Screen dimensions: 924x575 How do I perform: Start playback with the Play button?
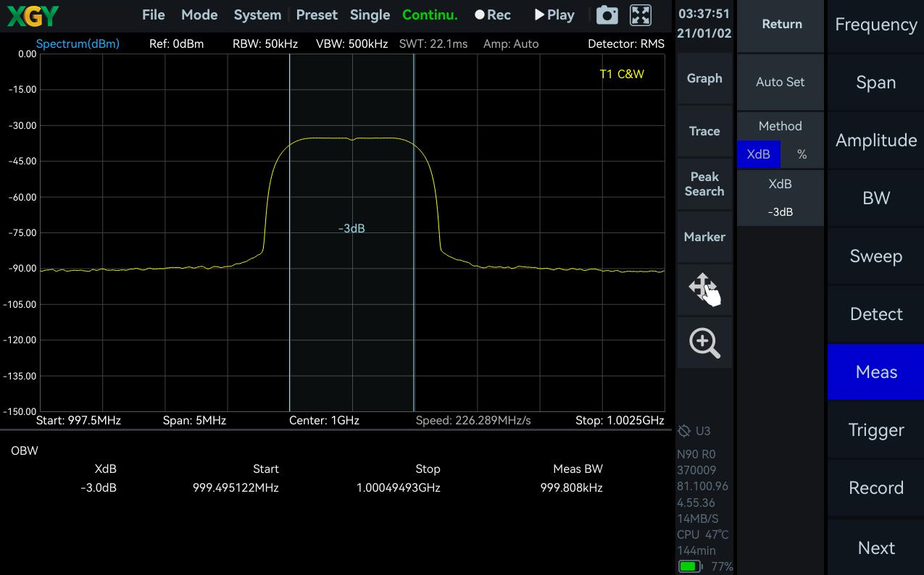[x=554, y=15]
